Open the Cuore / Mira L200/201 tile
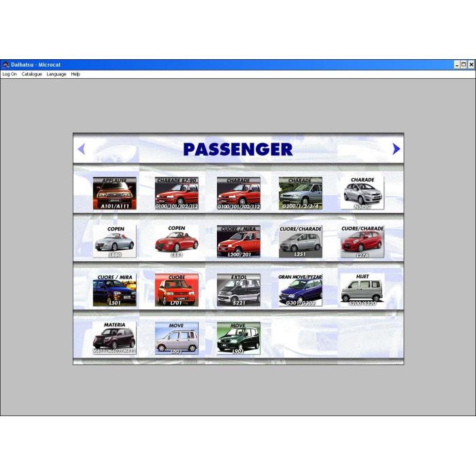This screenshot has height=476, width=476. 238,241
